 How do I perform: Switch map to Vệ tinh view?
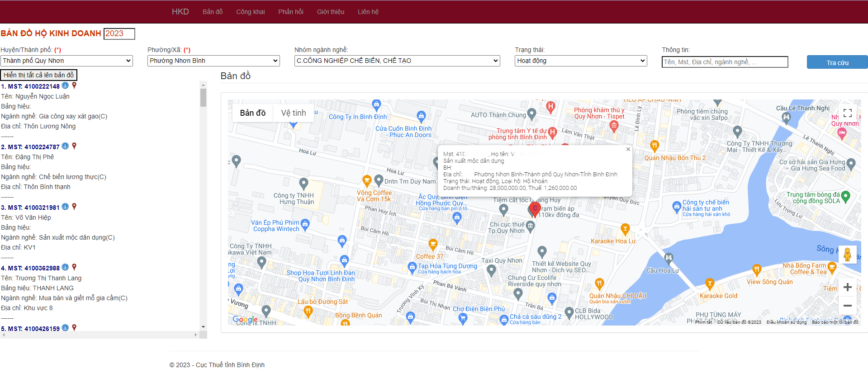tap(293, 113)
